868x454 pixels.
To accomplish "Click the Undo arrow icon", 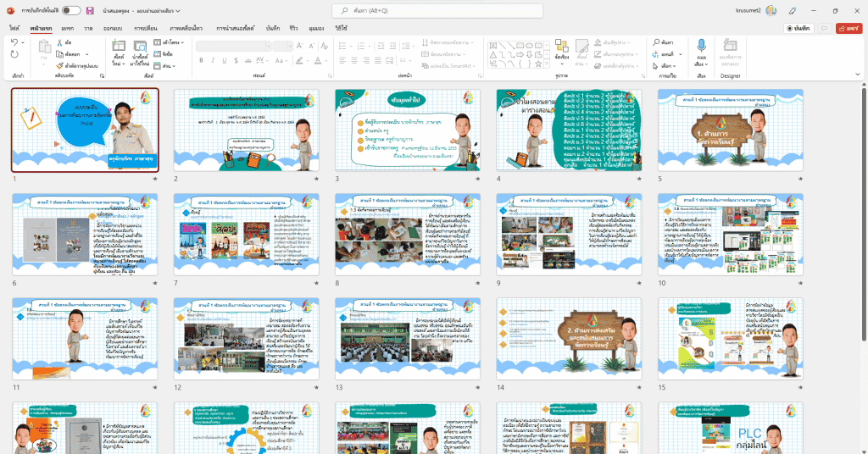I will 14,42.
